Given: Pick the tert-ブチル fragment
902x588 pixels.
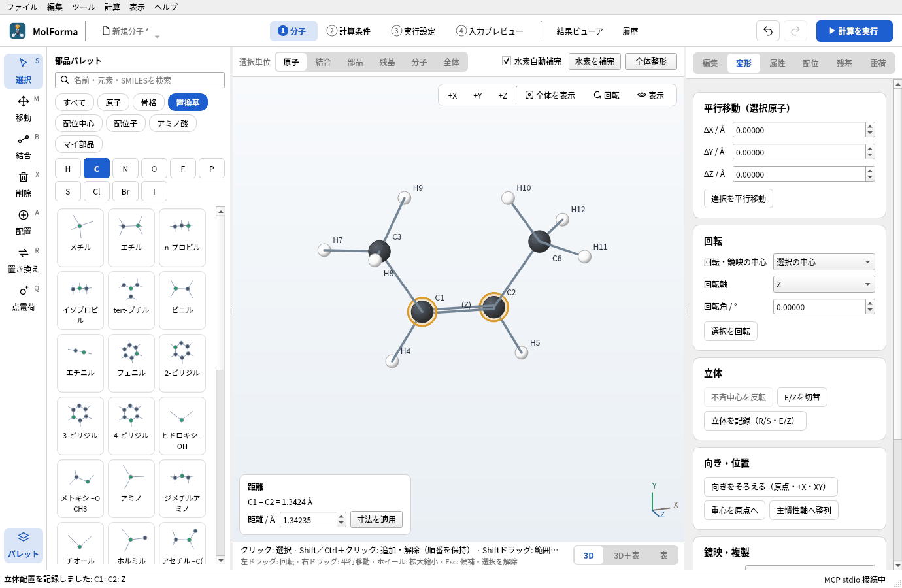Looking at the screenshot, I should 131,300.
